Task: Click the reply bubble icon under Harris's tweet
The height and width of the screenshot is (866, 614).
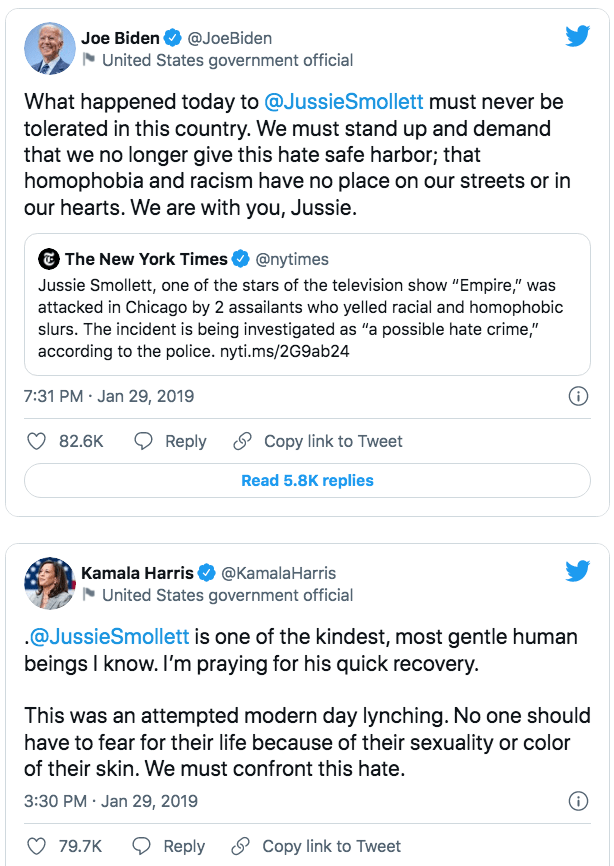Action: click(143, 846)
